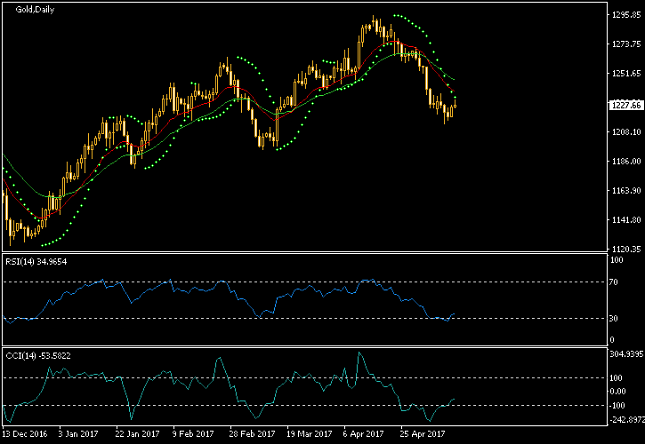The width and height of the screenshot is (645, 444).
Task: Click the CCI 304.9395 scale label
Action: click(x=626, y=354)
